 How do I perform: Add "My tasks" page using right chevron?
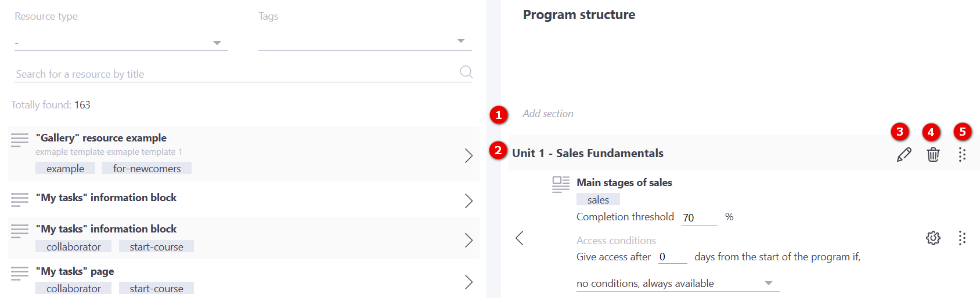coord(469,282)
